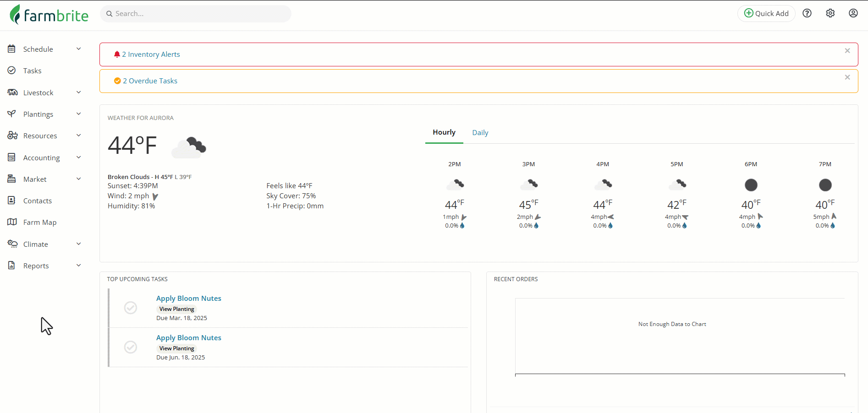Open the 2 Overdue Tasks link

click(150, 81)
